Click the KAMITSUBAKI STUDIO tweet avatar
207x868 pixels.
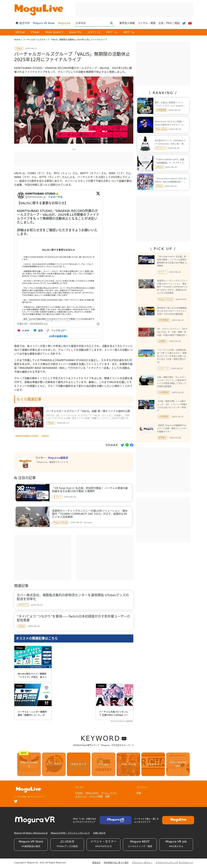click(x=21, y=195)
